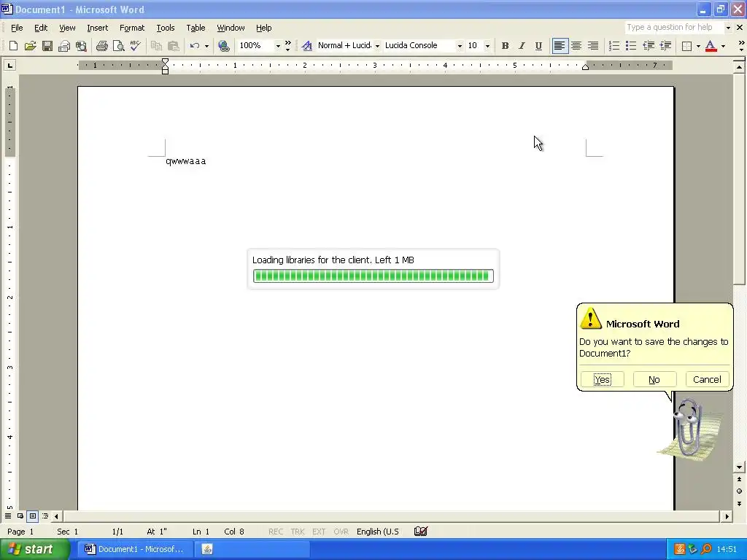Align text to the right
The width and height of the screenshot is (747, 560).
tap(592, 46)
